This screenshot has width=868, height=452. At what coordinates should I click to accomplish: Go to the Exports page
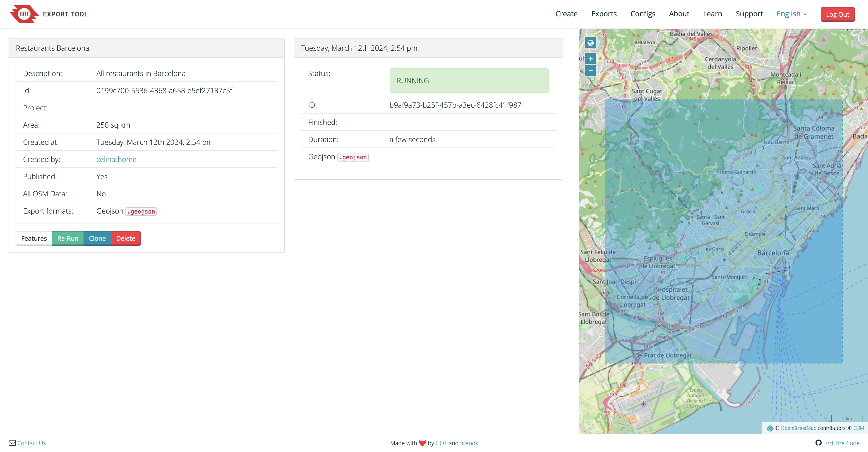point(604,14)
